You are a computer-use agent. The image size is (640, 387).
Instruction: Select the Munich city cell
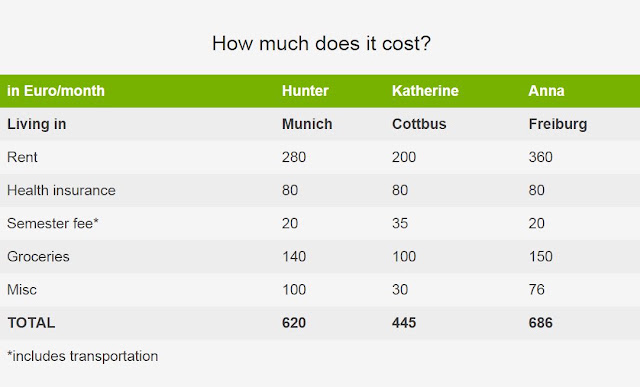point(307,124)
